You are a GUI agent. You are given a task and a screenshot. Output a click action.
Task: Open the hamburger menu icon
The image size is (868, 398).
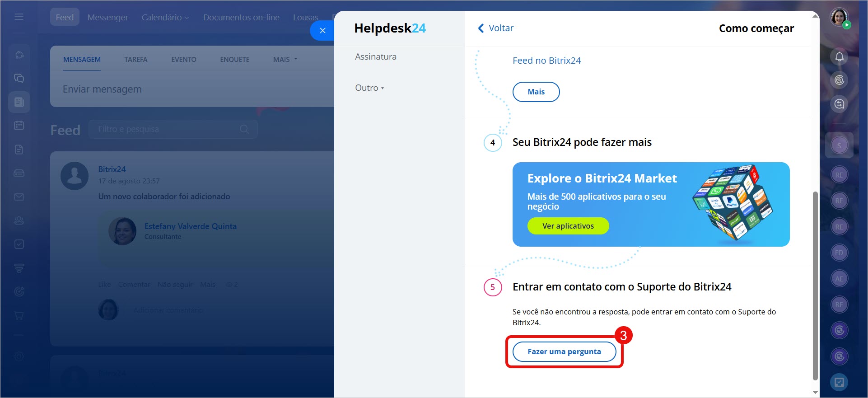click(19, 17)
